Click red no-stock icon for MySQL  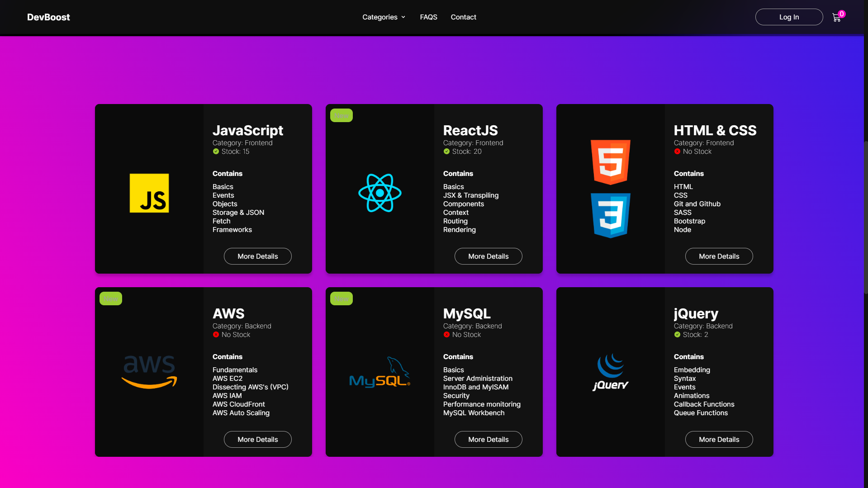(x=446, y=335)
